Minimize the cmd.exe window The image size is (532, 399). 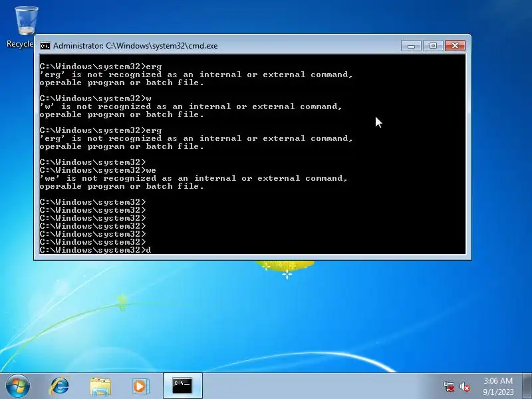pyautogui.click(x=411, y=45)
